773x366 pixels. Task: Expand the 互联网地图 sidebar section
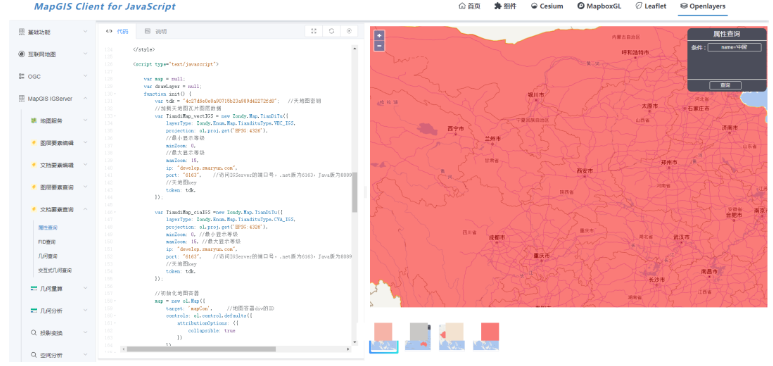53,54
